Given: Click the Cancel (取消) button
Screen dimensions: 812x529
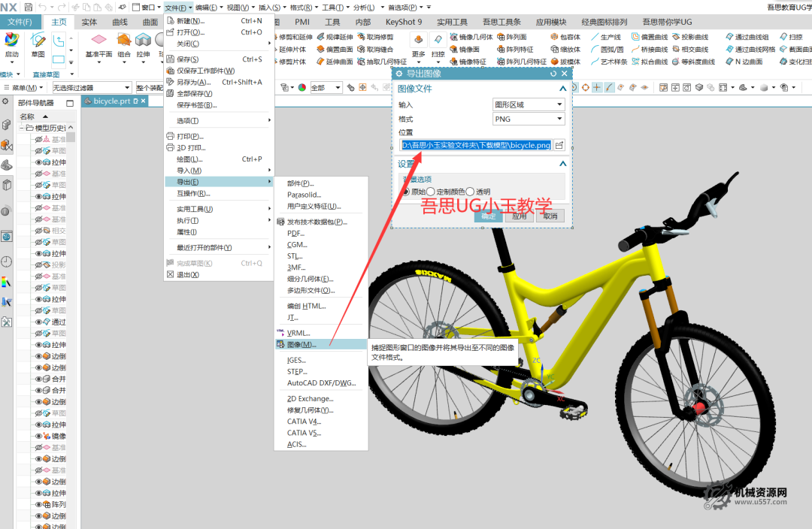Looking at the screenshot, I should click(x=550, y=216).
